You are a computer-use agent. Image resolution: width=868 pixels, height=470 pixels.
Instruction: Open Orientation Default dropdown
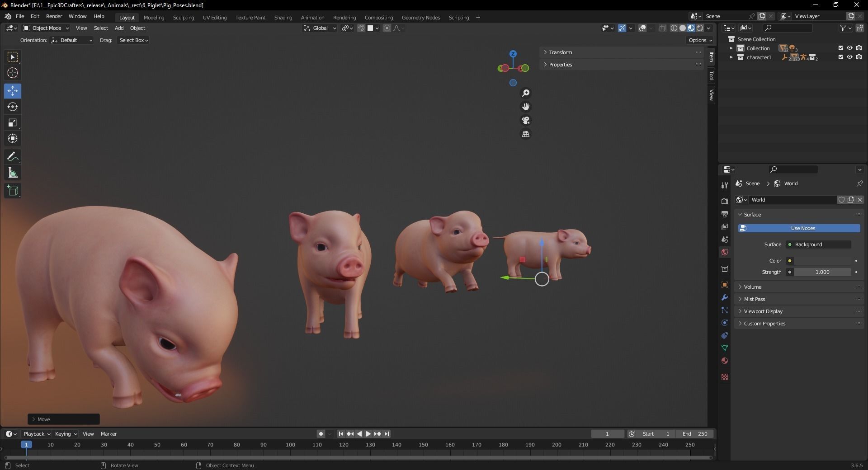(x=72, y=40)
